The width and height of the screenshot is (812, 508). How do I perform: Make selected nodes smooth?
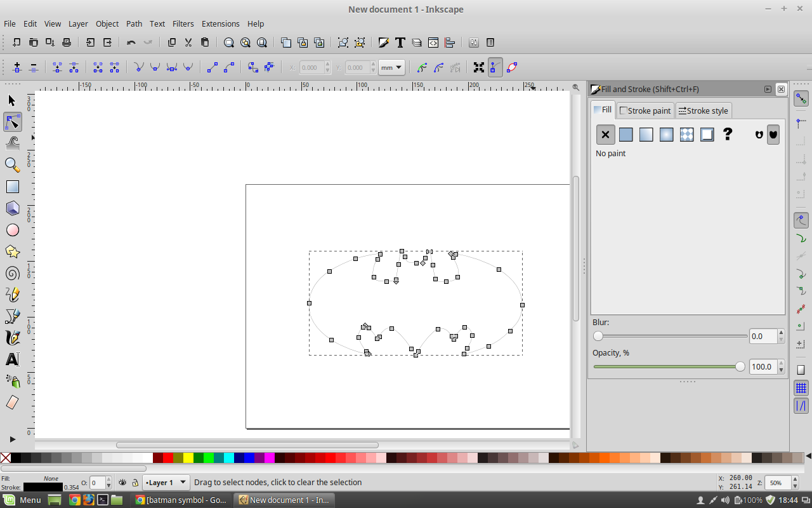coord(155,67)
